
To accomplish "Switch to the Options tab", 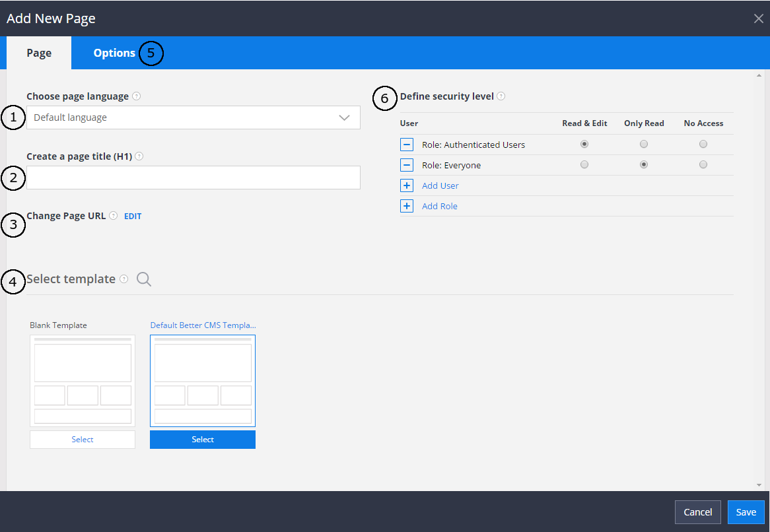I will click(x=114, y=53).
